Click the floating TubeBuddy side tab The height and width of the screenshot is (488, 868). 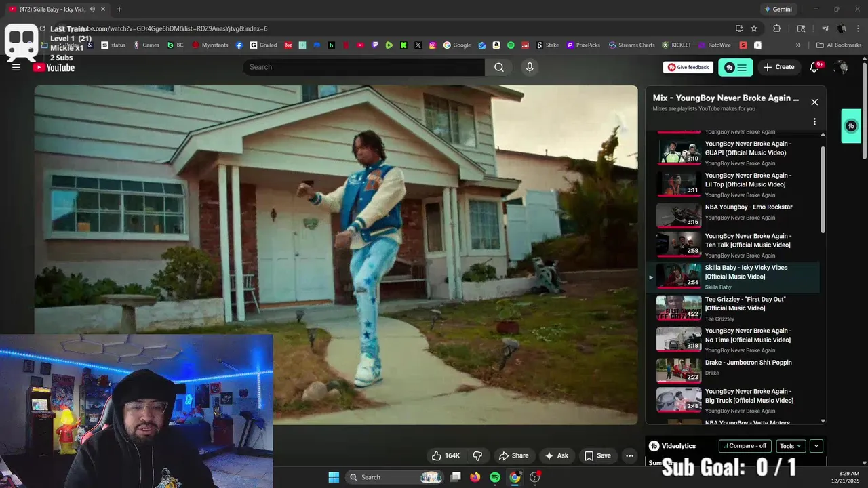pyautogui.click(x=851, y=126)
